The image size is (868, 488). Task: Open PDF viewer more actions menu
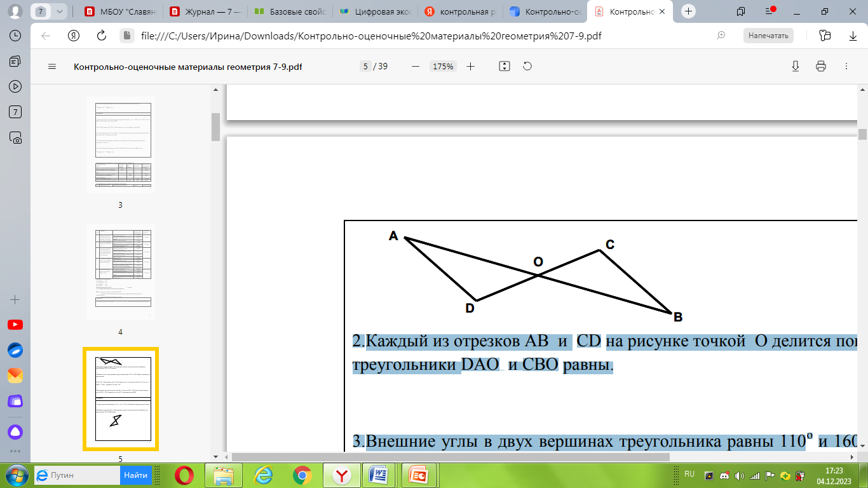[x=846, y=66]
